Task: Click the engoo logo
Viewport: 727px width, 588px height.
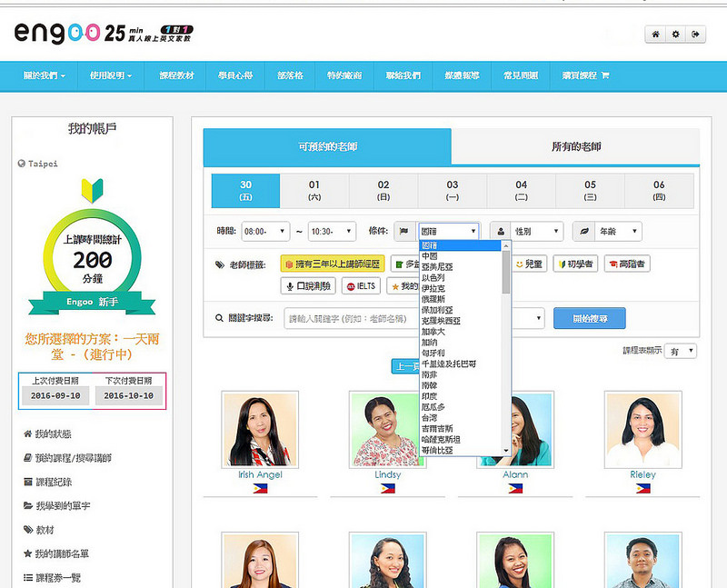Action: tap(55, 33)
